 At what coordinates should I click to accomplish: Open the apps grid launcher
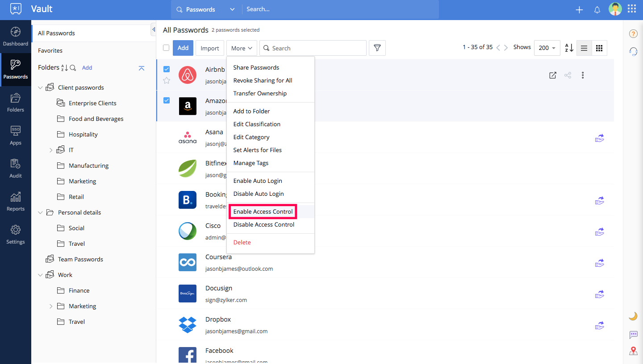pos(632,9)
